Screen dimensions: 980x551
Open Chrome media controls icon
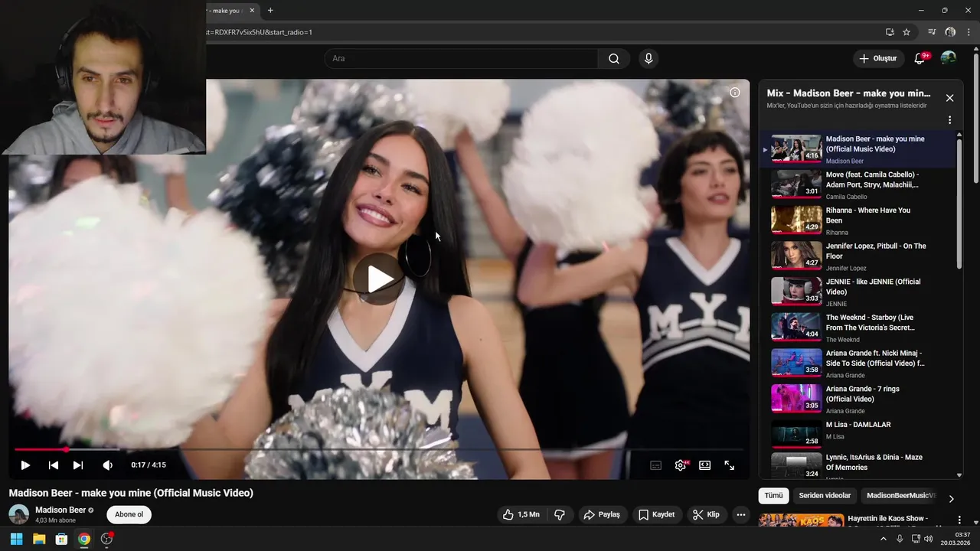point(932,32)
